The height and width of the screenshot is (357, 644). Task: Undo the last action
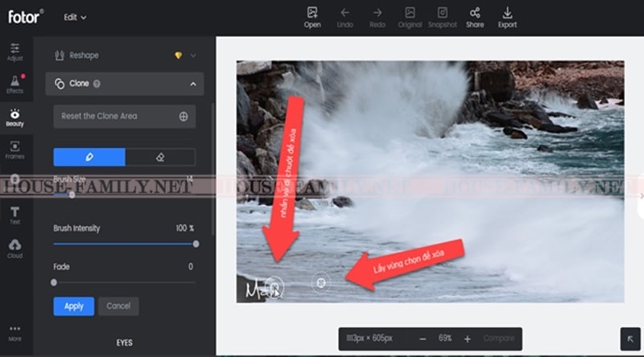coord(345,18)
